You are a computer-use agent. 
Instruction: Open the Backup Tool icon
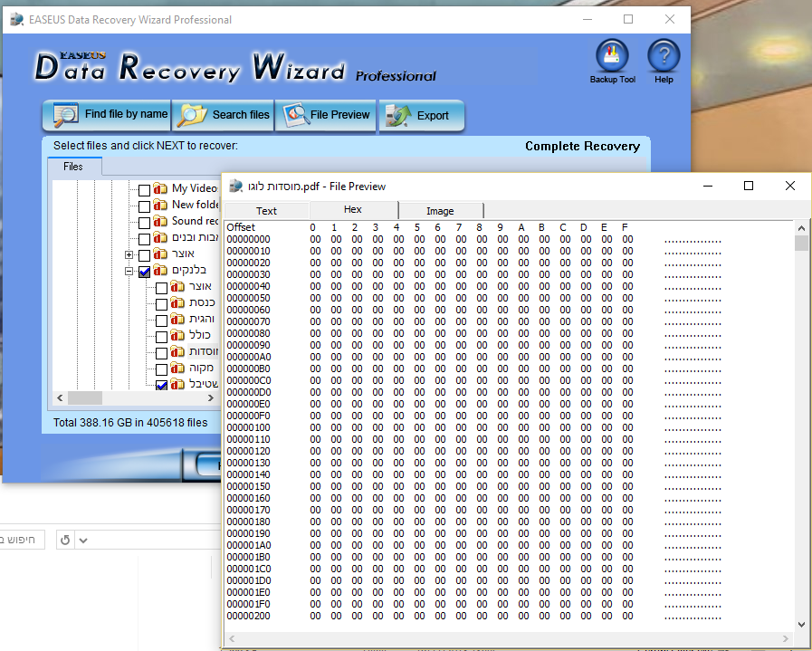pos(612,55)
